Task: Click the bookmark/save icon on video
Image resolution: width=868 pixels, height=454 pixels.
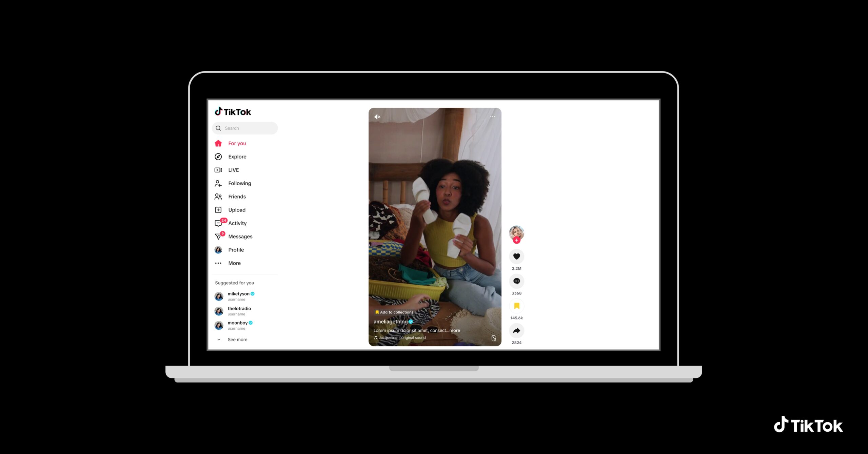Action: click(x=516, y=305)
